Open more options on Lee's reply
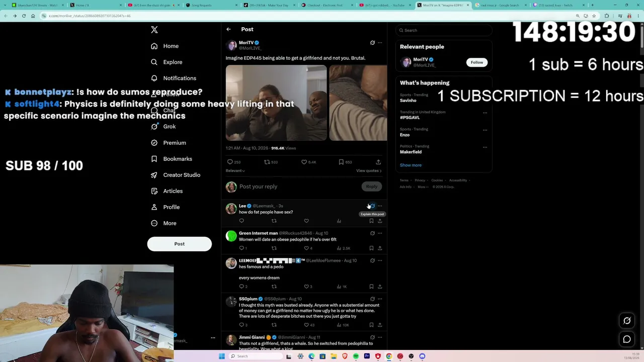This screenshot has height=362, width=644. 380,206
